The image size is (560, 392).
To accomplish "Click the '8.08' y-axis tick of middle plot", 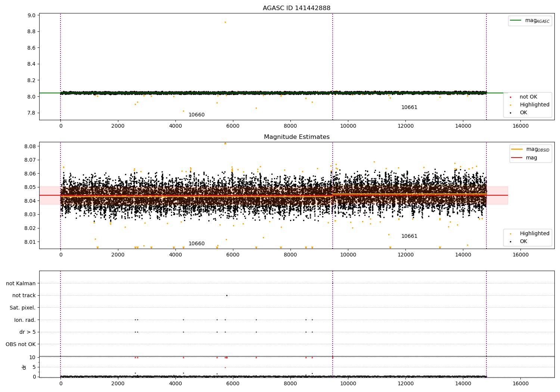I will click(x=30, y=146).
